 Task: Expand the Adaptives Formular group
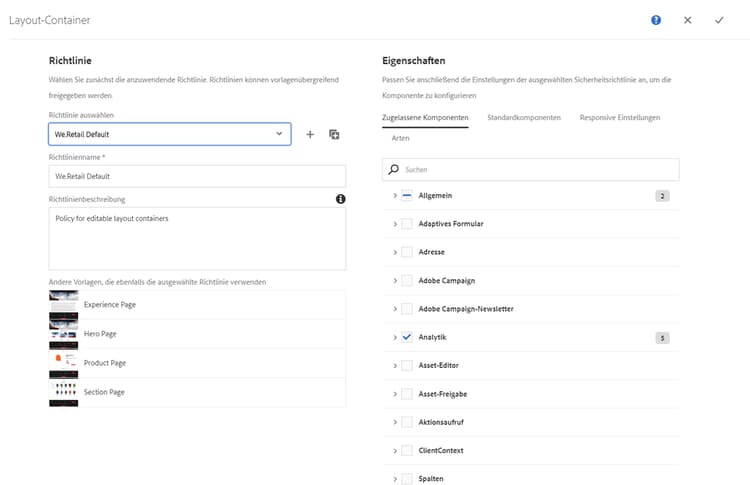pyautogui.click(x=395, y=224)
